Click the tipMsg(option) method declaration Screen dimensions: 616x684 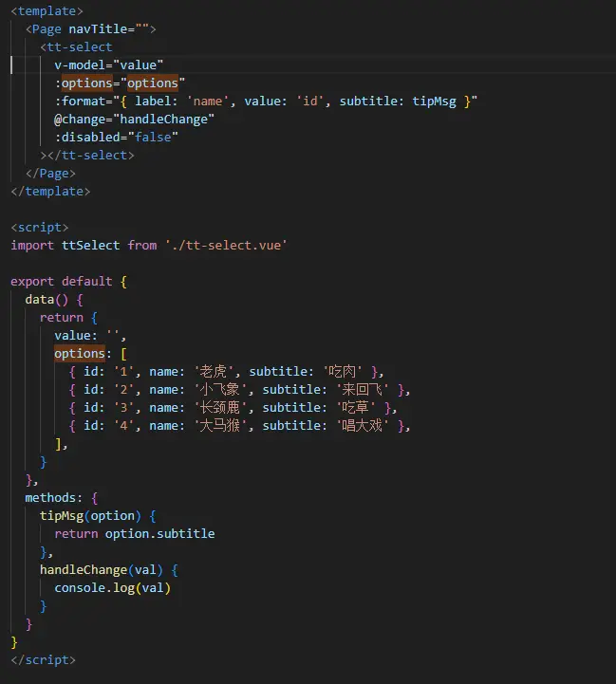(98, 516)
